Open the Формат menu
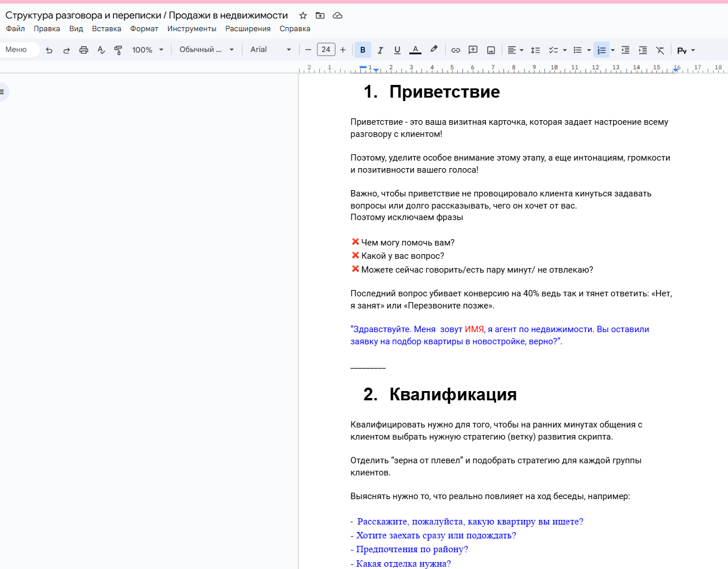This screenshot has width=728, height=569. [x=144, y=29]
